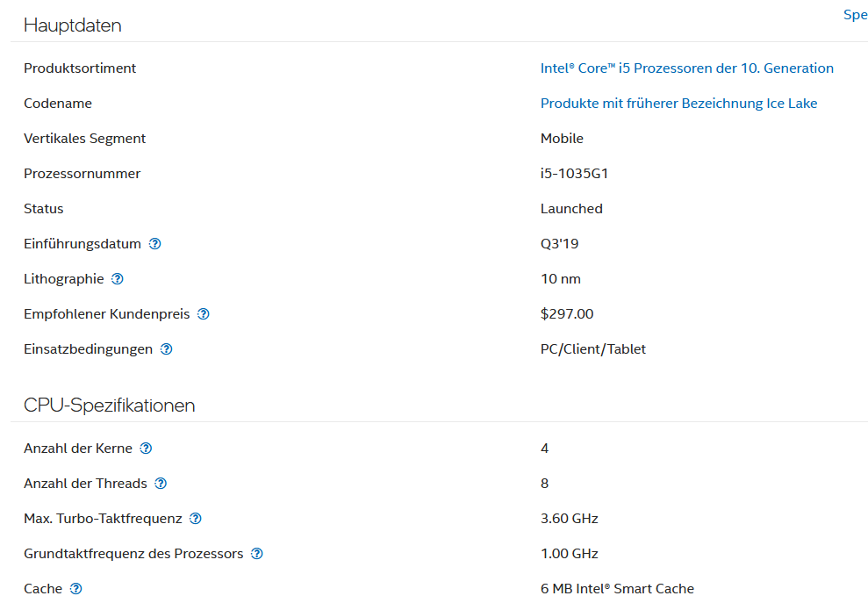
Task: Click the 3.60 GHz turbo frequency value
Action: tap(569, 519)
